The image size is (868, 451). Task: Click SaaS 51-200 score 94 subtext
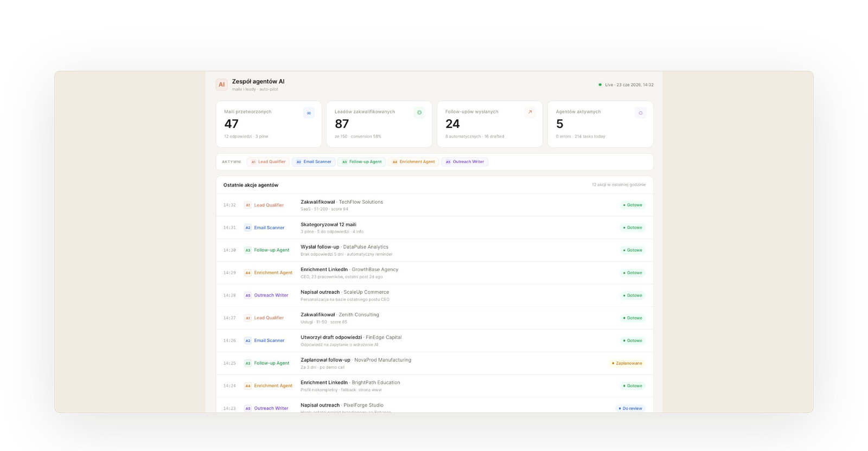pos(324,209)
